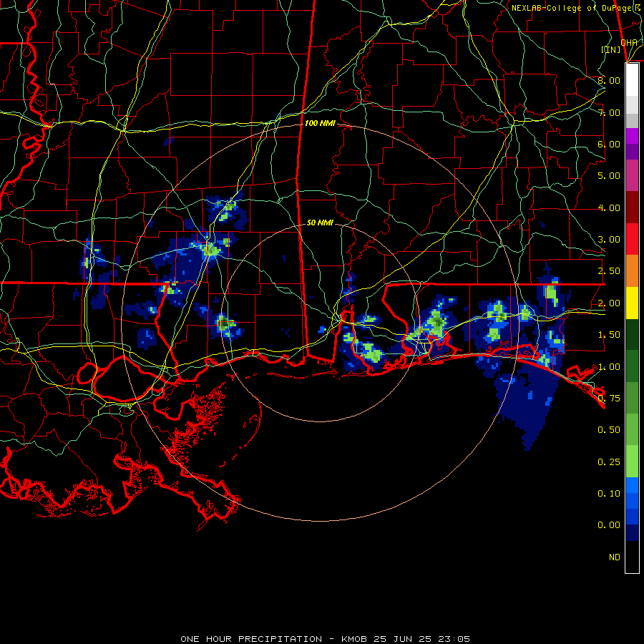Click the 0.25 legend value

(x=609, y=462)
